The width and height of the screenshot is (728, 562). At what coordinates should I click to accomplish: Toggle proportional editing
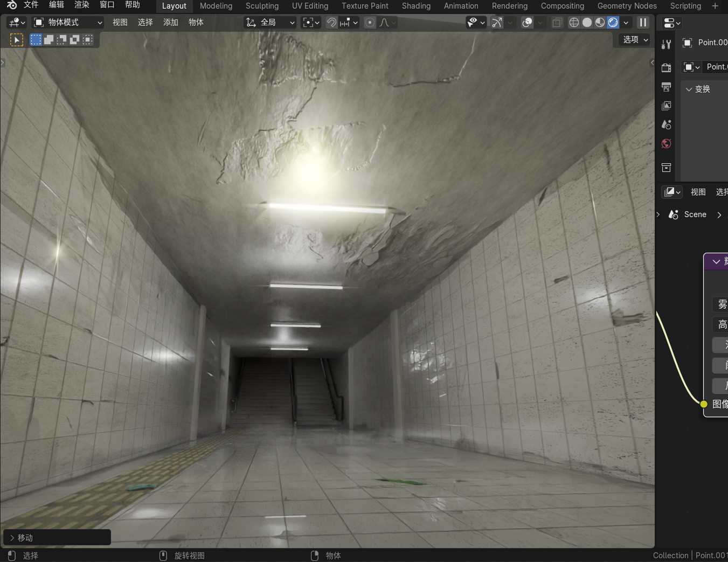pyautogui.click(x=370, y=22)
